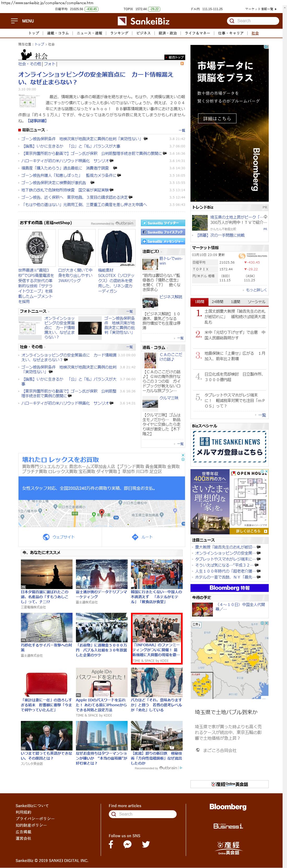Select 連載・コラム in the navigation bar

[58, 33]
